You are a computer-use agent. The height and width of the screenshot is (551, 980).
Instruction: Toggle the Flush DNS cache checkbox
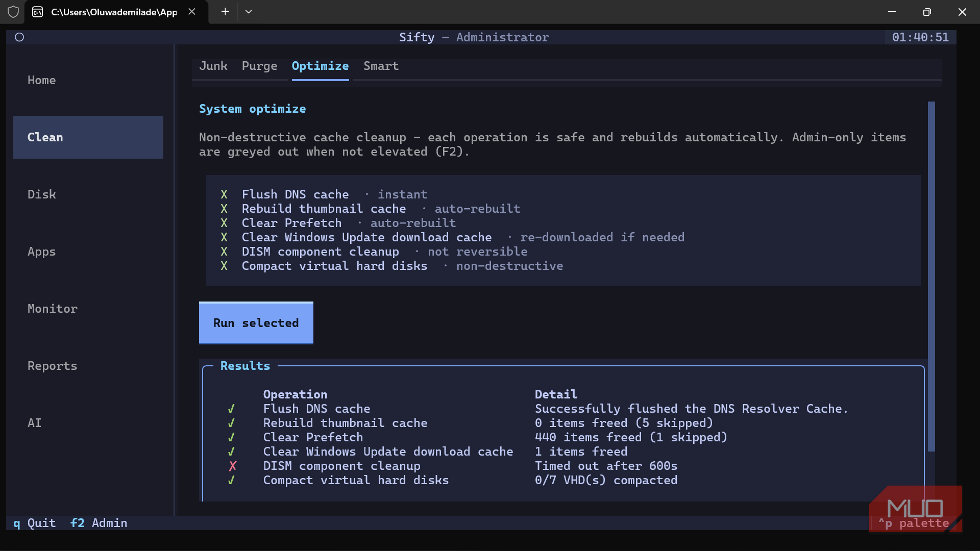(224, 194)
